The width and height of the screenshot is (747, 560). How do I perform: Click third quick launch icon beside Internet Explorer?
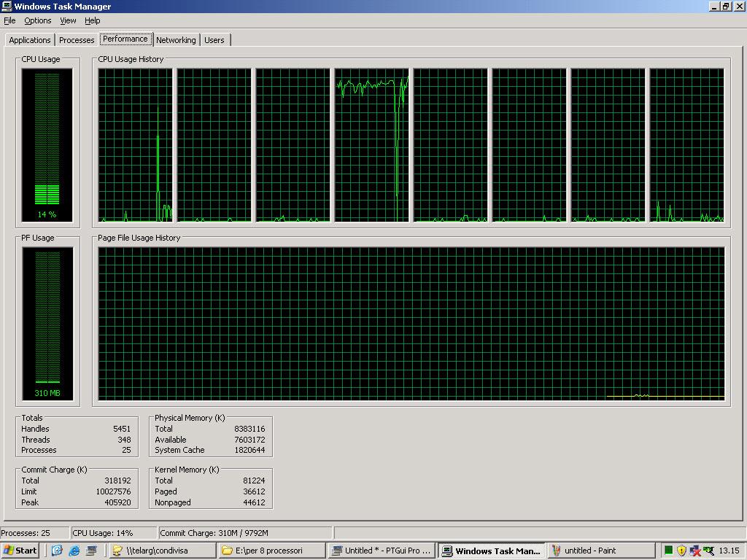(x=91, y=551)
